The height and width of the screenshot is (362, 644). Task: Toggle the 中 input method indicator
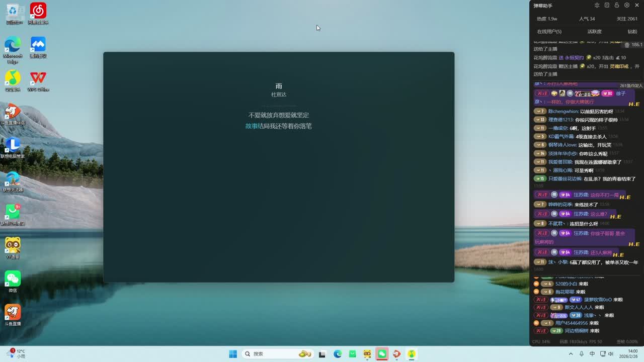pyautogui.click(x=592, y=354)
